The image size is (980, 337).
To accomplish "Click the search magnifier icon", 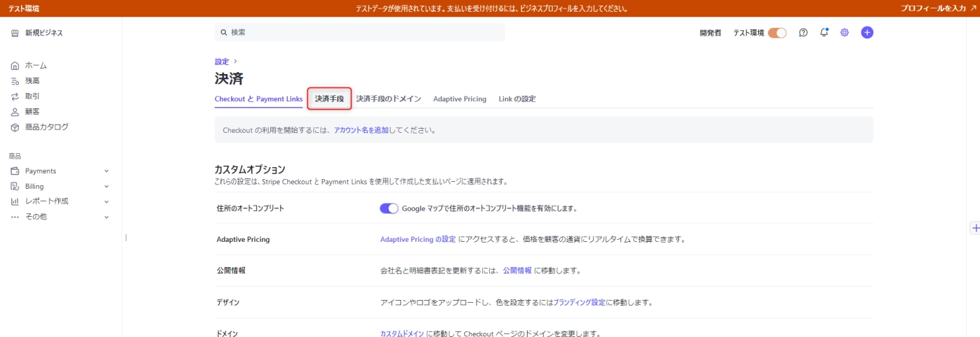I will [x=224, y=32].
